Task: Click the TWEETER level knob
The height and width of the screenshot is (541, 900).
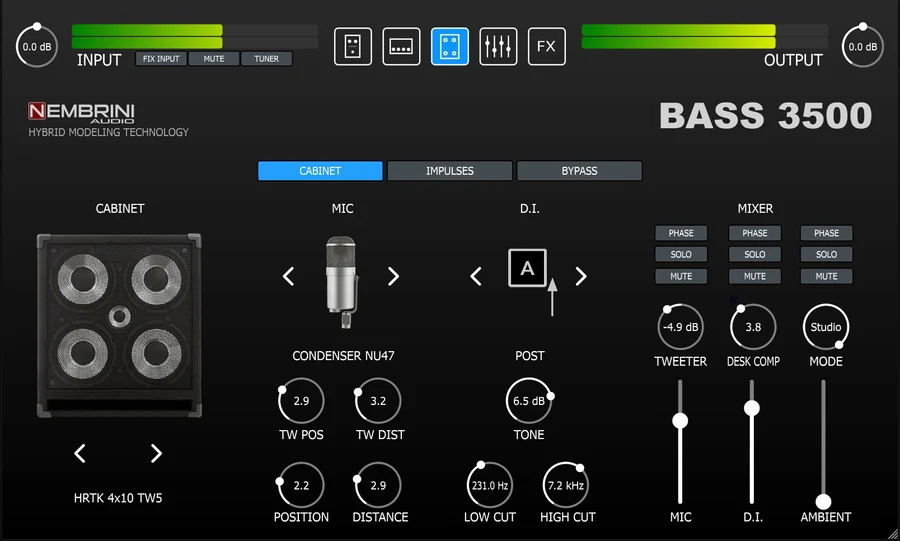Action: 681,327
